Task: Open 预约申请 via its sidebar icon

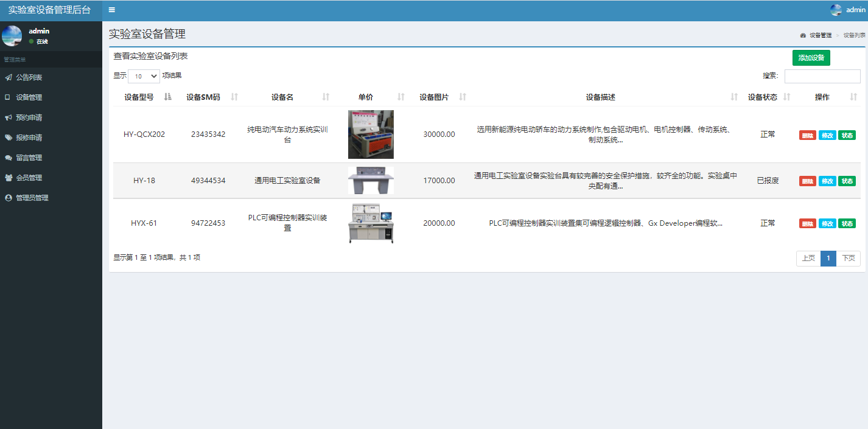Action: [8, 117]
